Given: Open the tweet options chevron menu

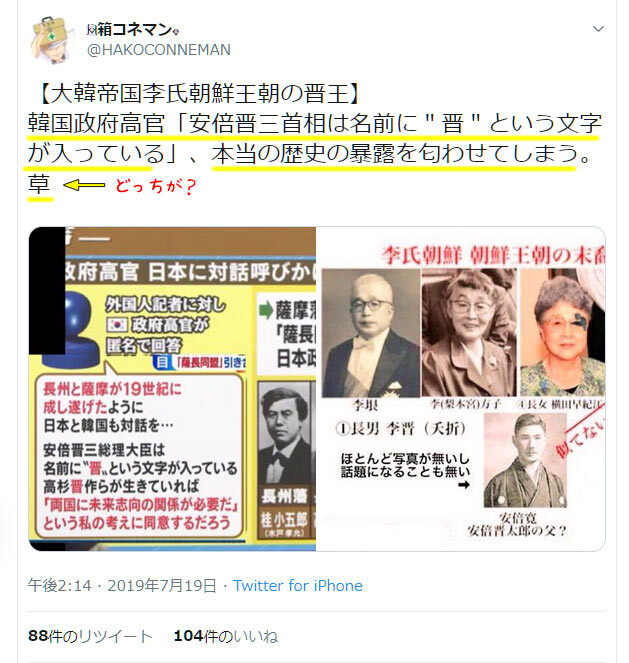Looking at the screenshot, I should (598, 29).
